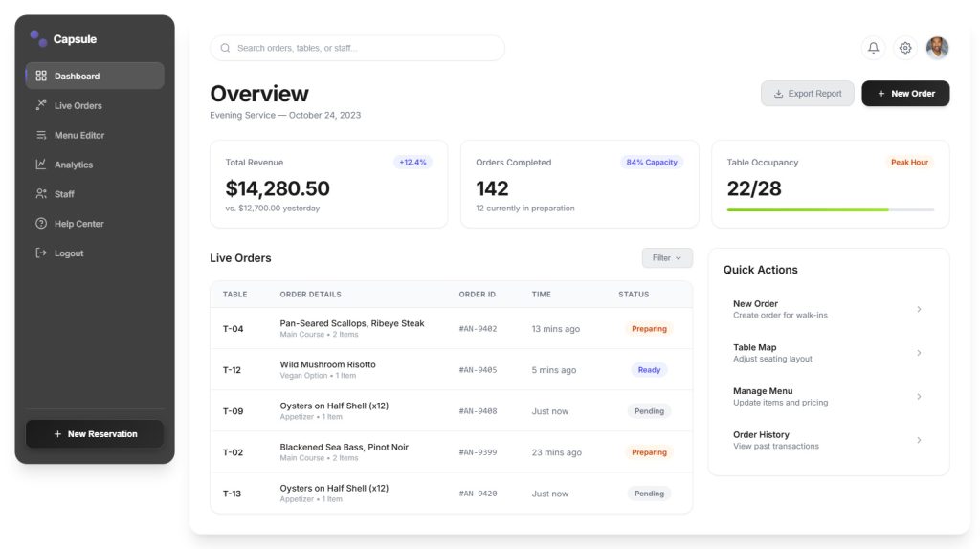The image size is (980, 549).
Task: Click Orders Completed value 142
Action: 493,188
